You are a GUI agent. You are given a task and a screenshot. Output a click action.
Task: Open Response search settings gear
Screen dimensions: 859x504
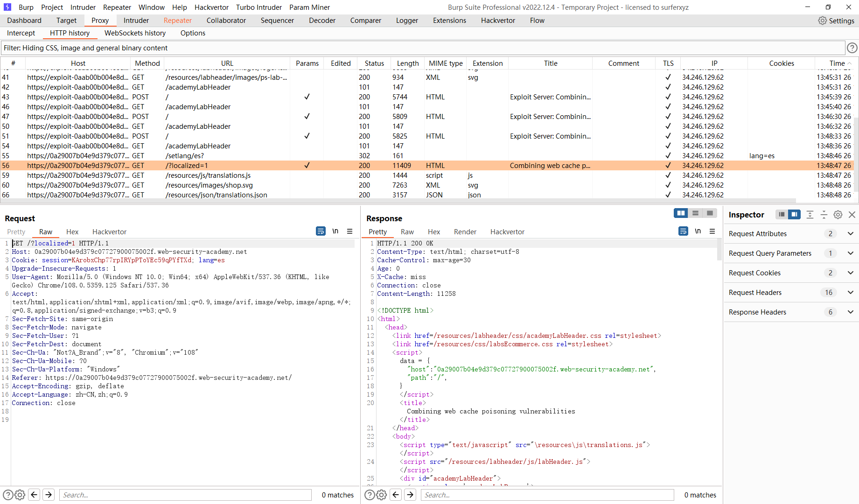coord(381,495)
